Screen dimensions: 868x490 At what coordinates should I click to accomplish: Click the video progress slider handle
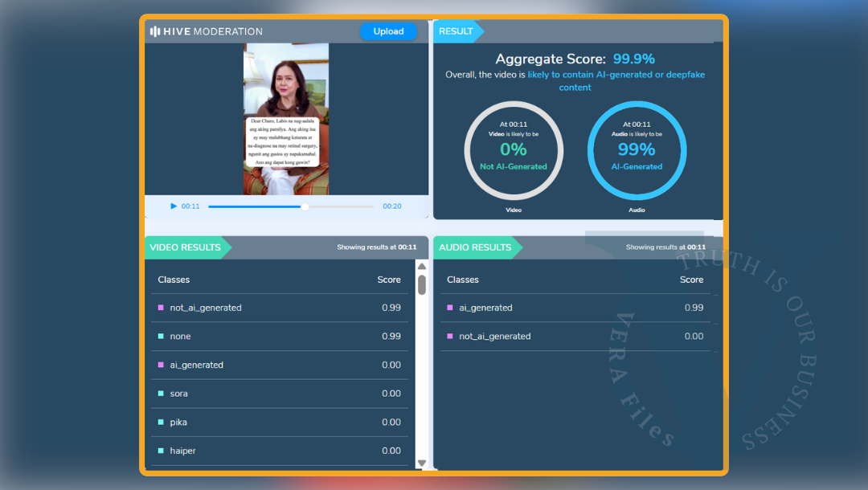[305, 206]
